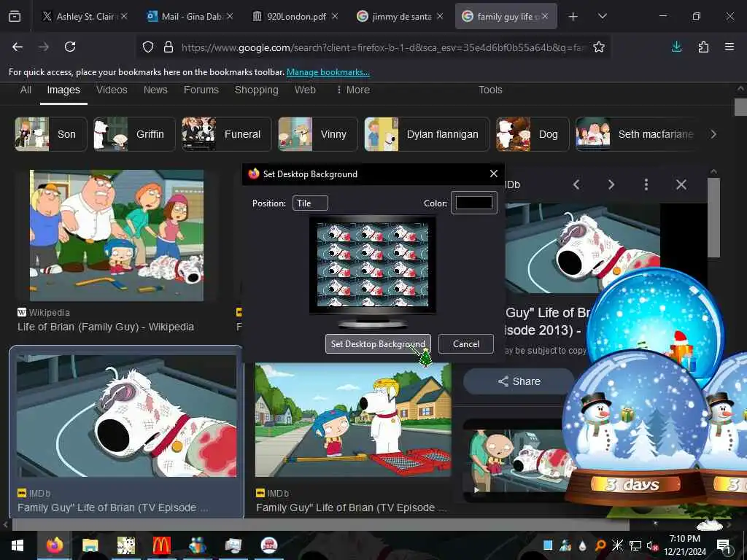The image size is (747, 560).
Task: Click the preview panel vertical scrollbar thumb
Action: (x=713, y=217)
